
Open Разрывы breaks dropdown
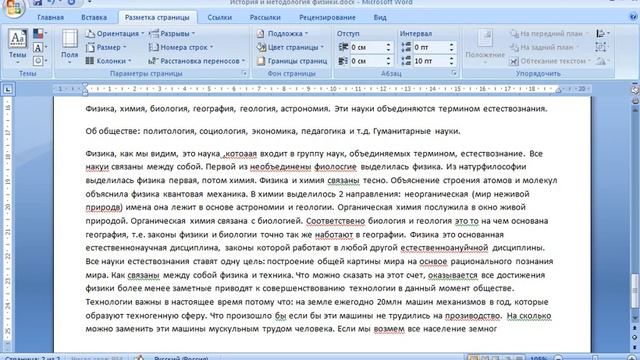point(172,34)
